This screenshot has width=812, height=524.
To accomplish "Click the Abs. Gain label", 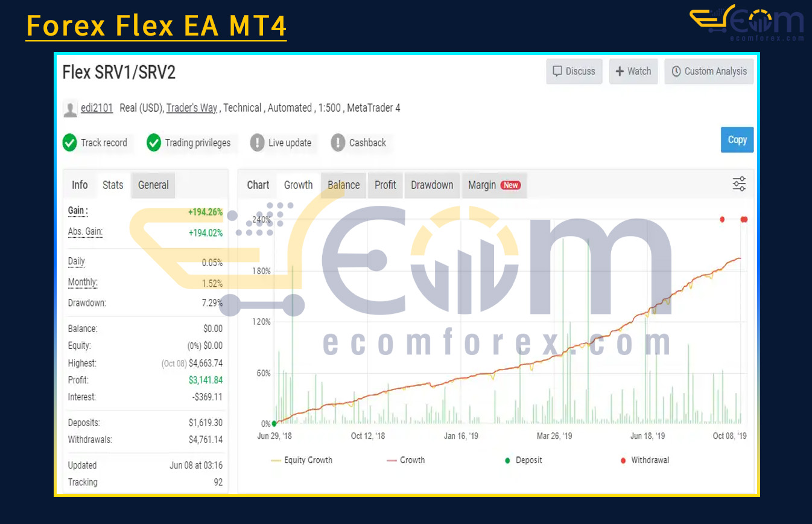I will pyautogui.click(x=85, y=232).
